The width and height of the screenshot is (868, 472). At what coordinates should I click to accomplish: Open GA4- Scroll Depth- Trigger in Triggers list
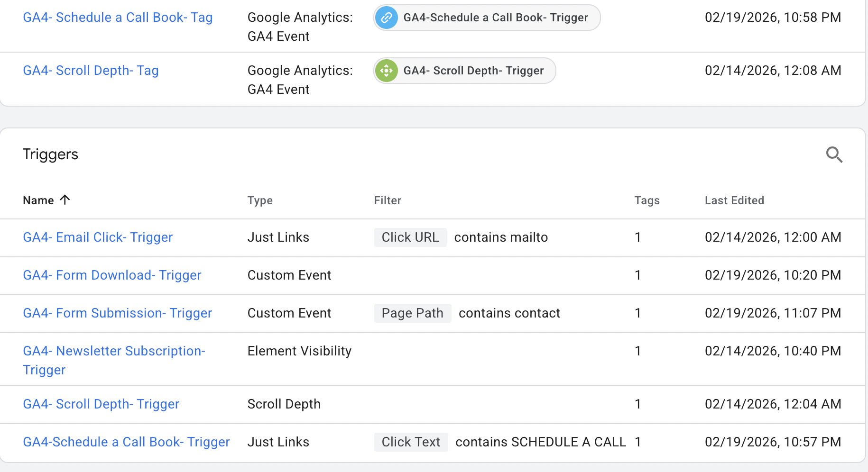point(101,404)
